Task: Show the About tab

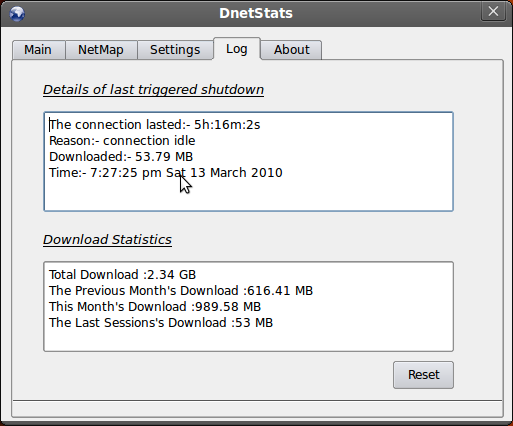Action: point(292,50)
